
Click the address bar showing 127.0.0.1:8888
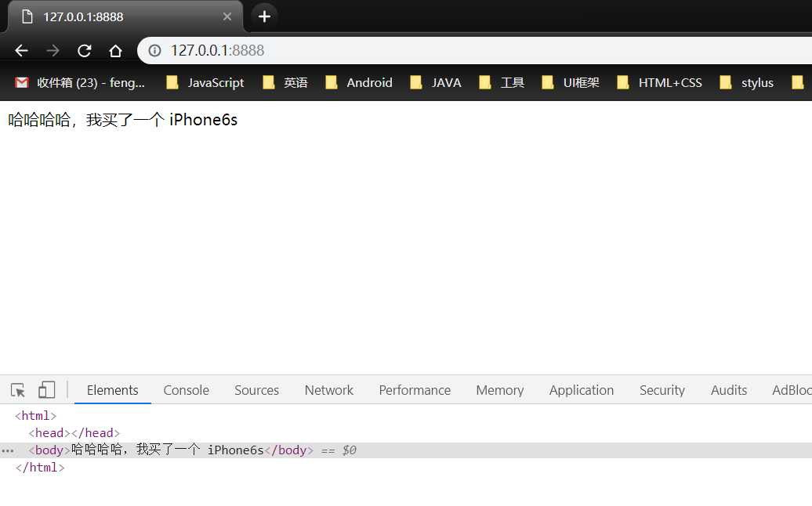coord(474,51)
